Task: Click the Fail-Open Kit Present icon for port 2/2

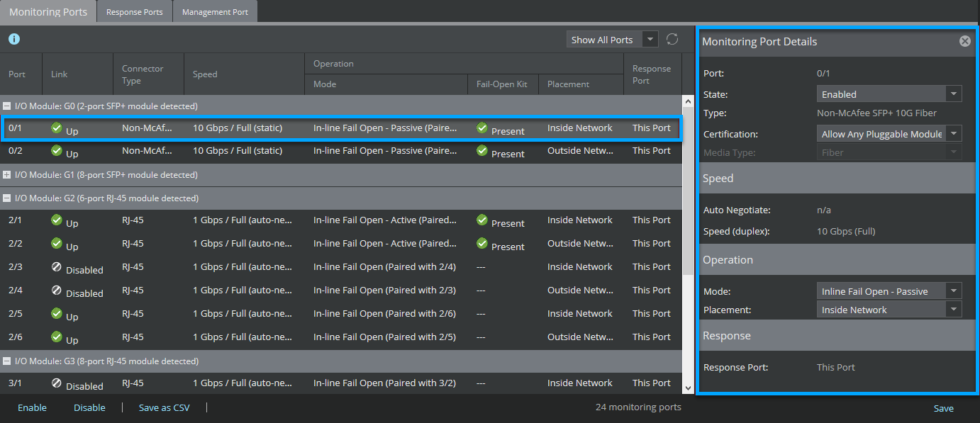Action: [482, 244]
